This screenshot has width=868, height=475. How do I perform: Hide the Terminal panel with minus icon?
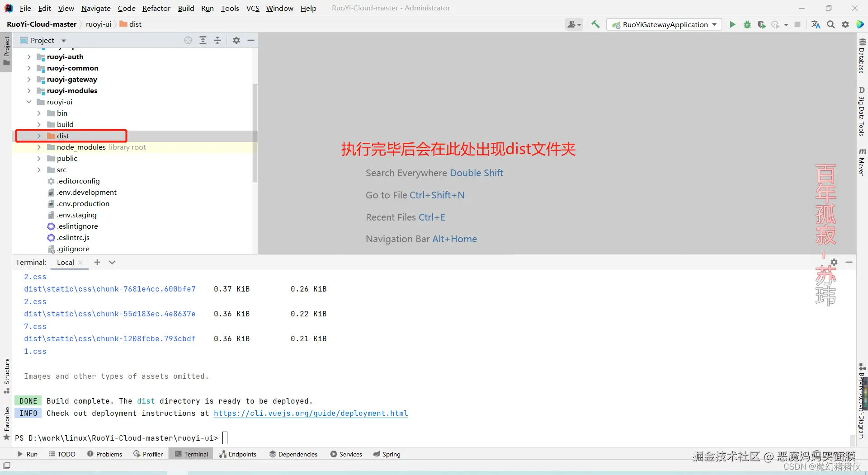849,262
